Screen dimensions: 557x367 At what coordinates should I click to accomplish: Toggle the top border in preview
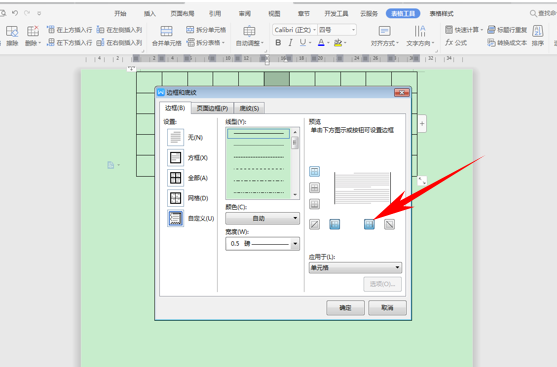(x=314, y=172)
